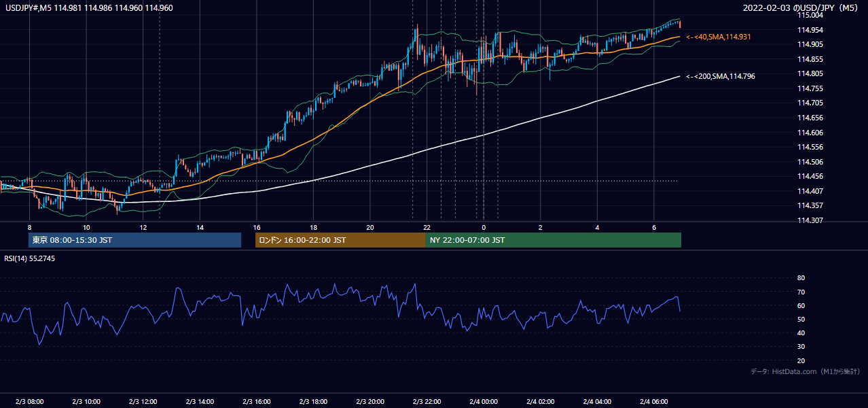Click the '<-<200,SMA,114.796' moving average label

click(x=720, y=76)
